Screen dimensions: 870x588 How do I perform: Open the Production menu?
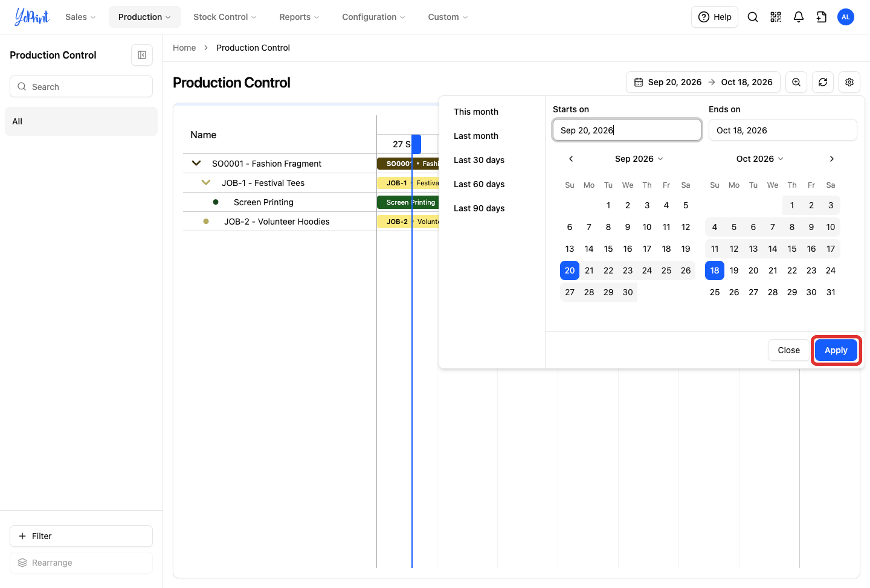[144, 17]
